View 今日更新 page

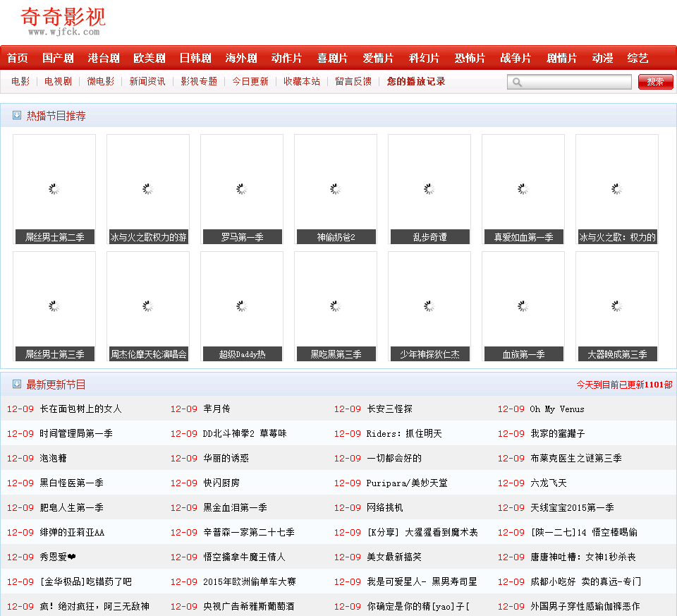(250, 81)
